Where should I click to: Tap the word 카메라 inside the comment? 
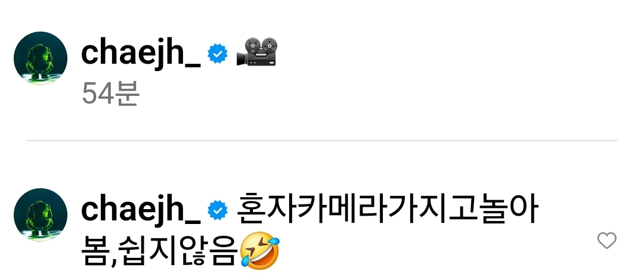coord(342,209)
